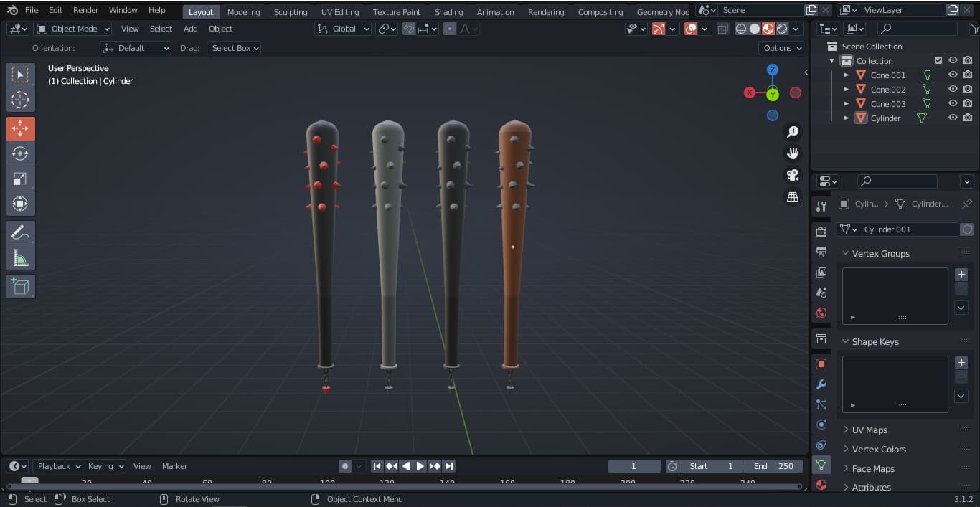This screenshot has height=507, width=980.
Task: Open the Render menu
Action: (85, 10)
